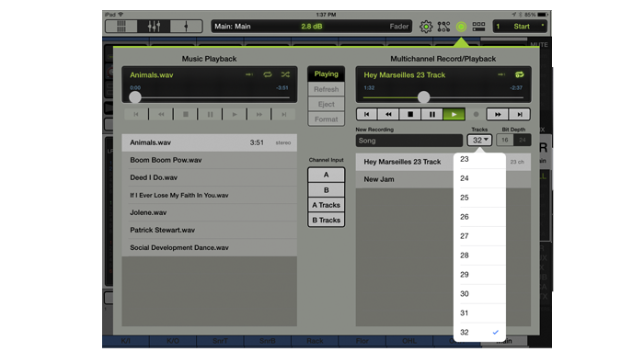Choose 25 tracks from the list
This screenshot has width=644, height=363.
479,198
